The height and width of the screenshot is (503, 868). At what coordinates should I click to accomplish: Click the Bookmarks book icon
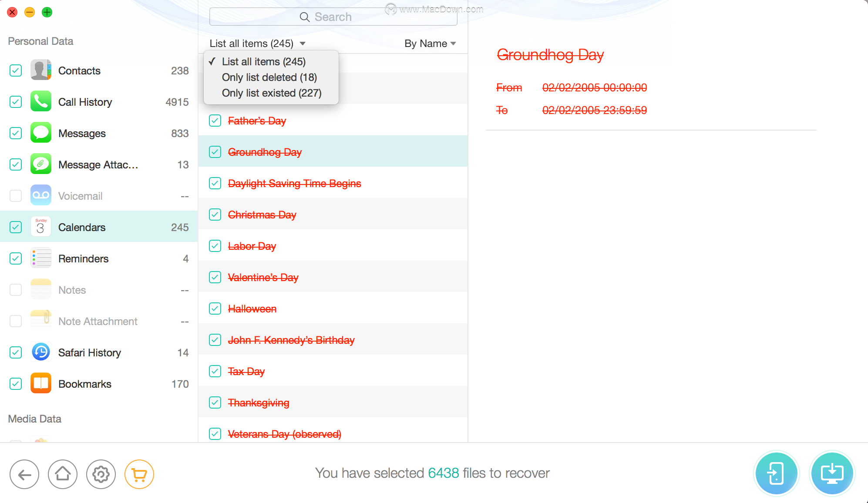click(x=41, y=383)
